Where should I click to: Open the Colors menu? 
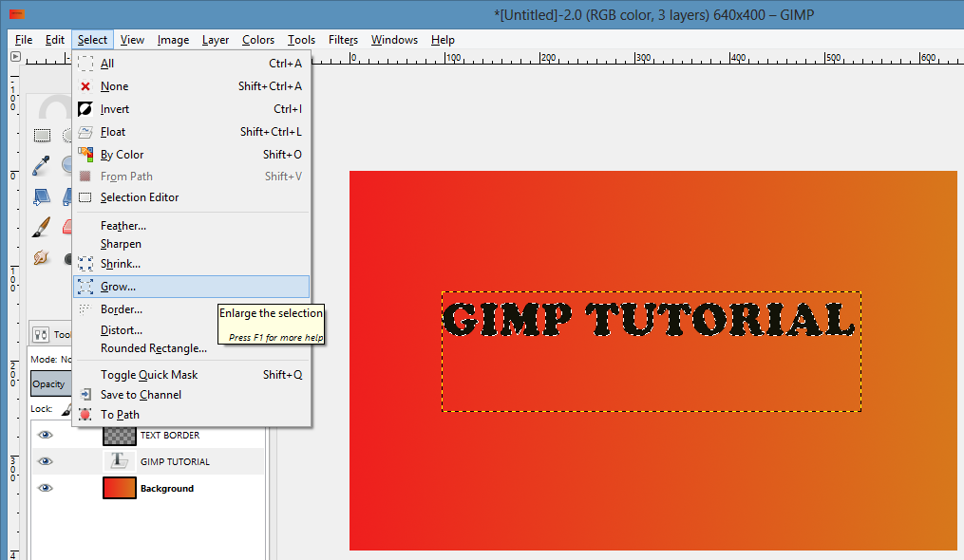[x=258, y=39]
